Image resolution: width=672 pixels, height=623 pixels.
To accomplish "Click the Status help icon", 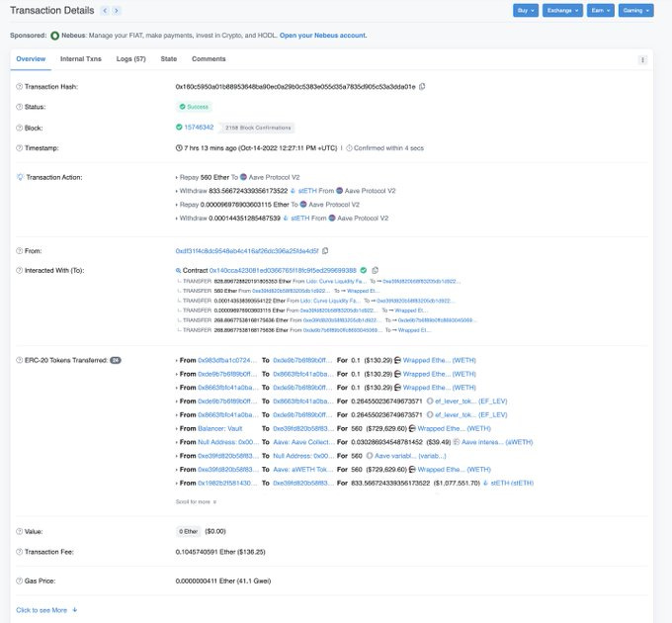I will 20,107.
